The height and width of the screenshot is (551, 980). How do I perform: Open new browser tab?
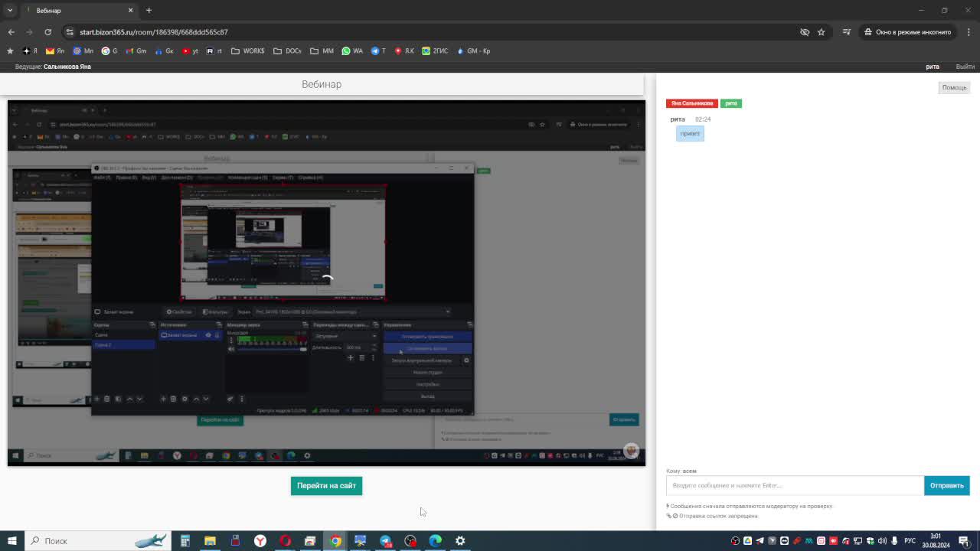(x=149, y=10)
